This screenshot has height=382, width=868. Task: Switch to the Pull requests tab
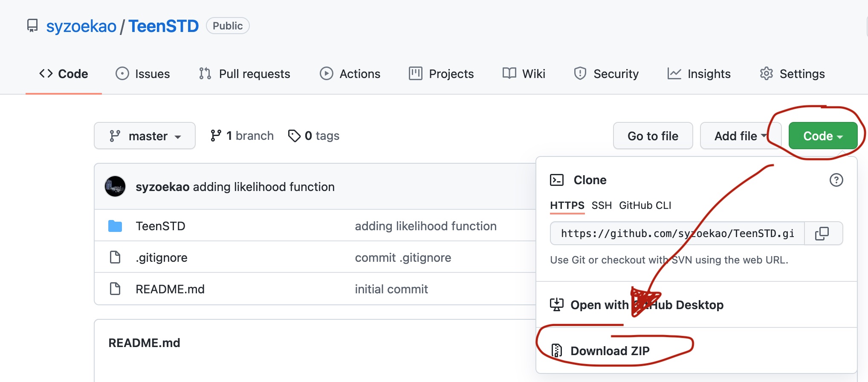click(x=244, y=74)
